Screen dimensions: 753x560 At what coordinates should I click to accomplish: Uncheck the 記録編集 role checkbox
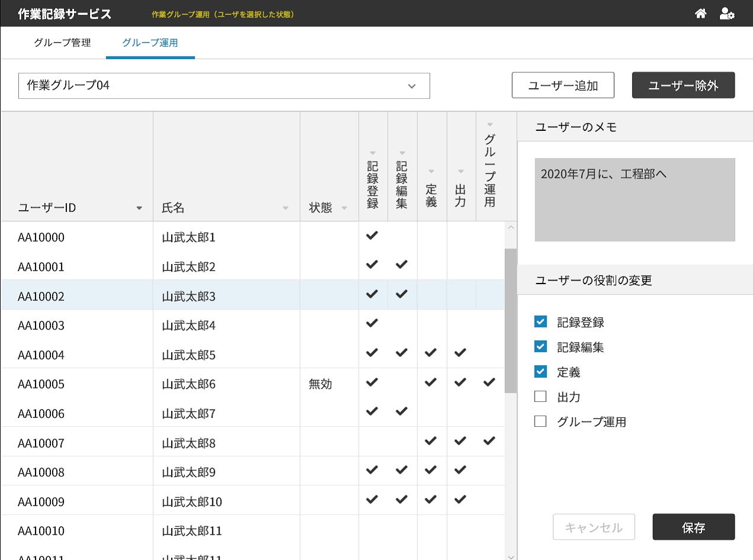click(540, 346)
